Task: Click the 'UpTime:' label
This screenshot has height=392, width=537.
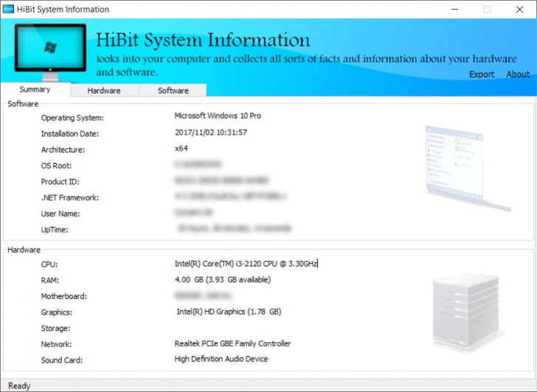Action: coord(55,229)
